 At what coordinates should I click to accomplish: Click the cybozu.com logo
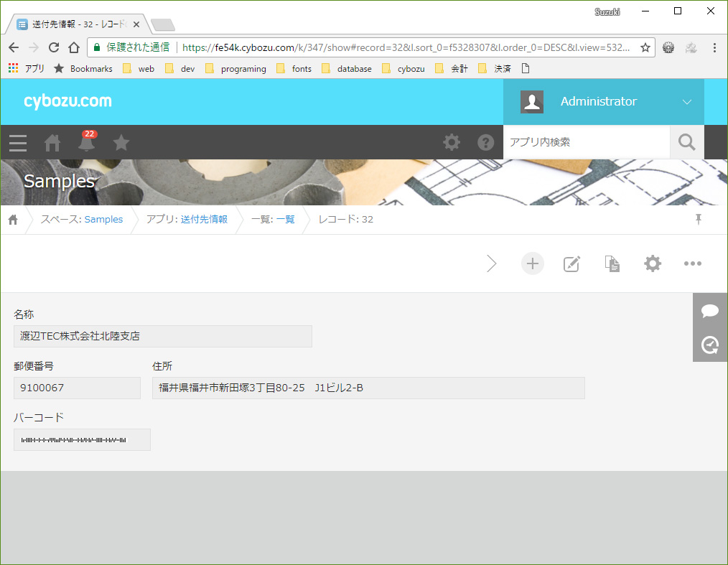point(67,101)
